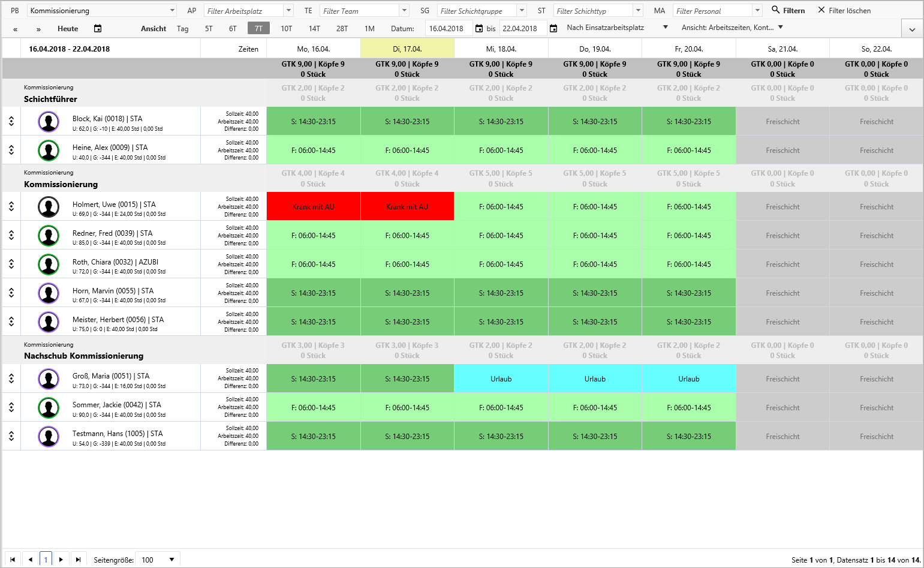Click the Filtern magnifier icon

coord(775,10)
